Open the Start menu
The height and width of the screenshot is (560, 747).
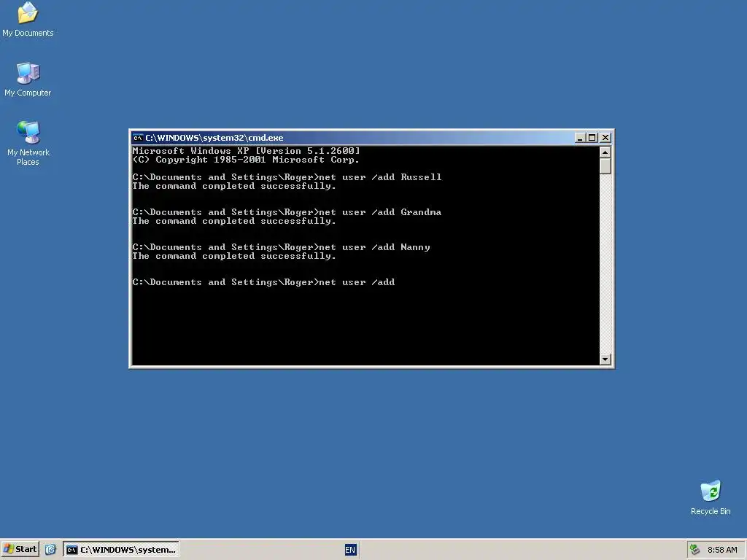(x=20, y=549)
